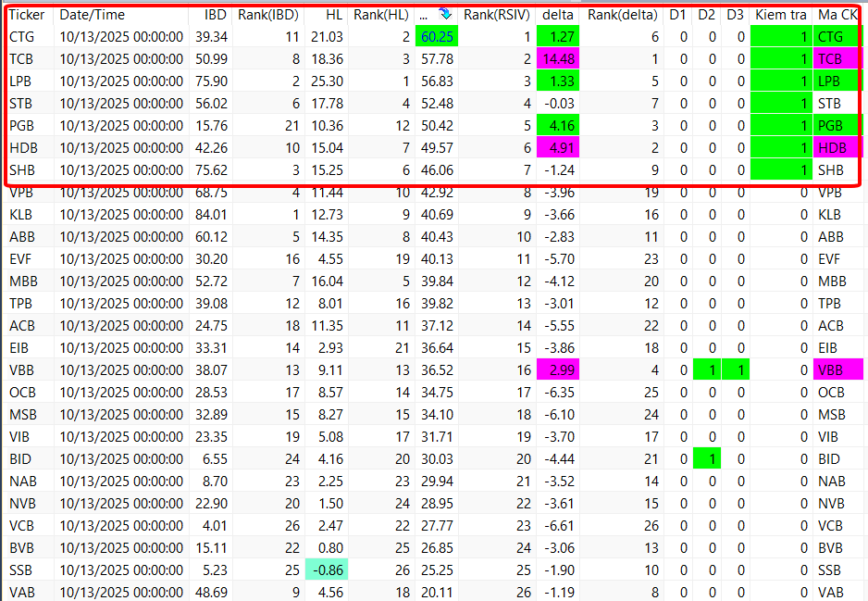Select the delta column header
868x601 pixels.
(x=557, y=15)
